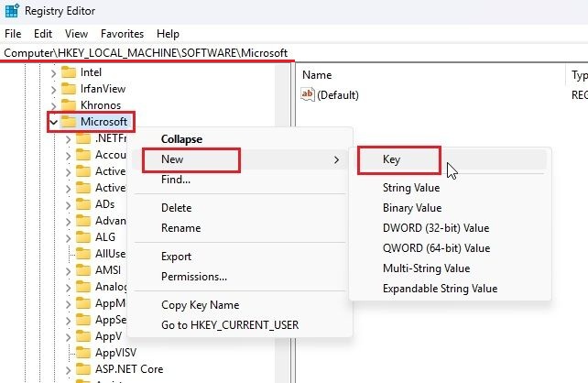The height and width of the screenshot is (383, 588).
Task: Select the AppVISV key label
Action: click(x=116, y=353)
